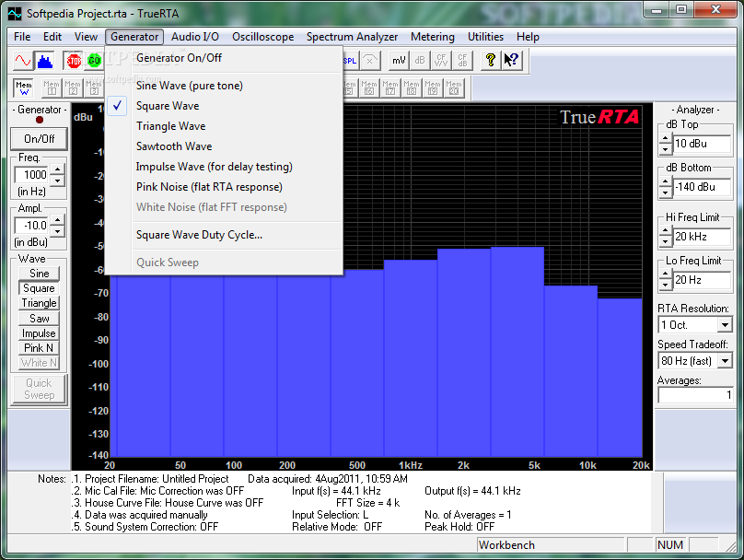Choose Square Wave Duty Cycle... menu entry
744x560 pixels.
click(x=224, y=235)
